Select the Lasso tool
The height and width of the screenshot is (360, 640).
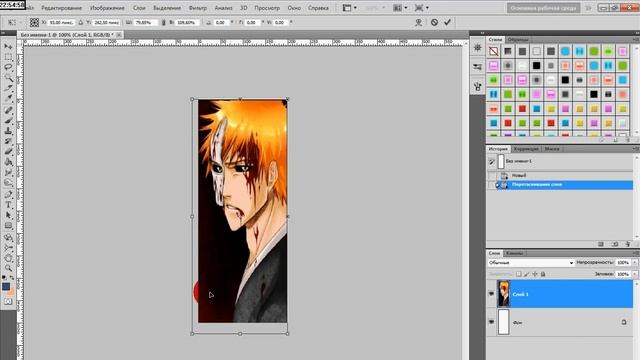(8, 67)
